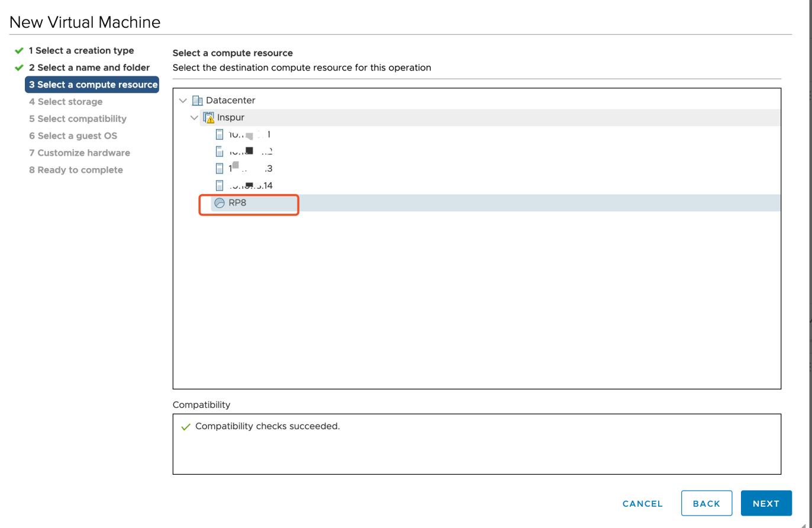This screenshot has height=528, width=812.
Task: Click the green checkmark beside Select a name and folder
Action: [18, 67]
